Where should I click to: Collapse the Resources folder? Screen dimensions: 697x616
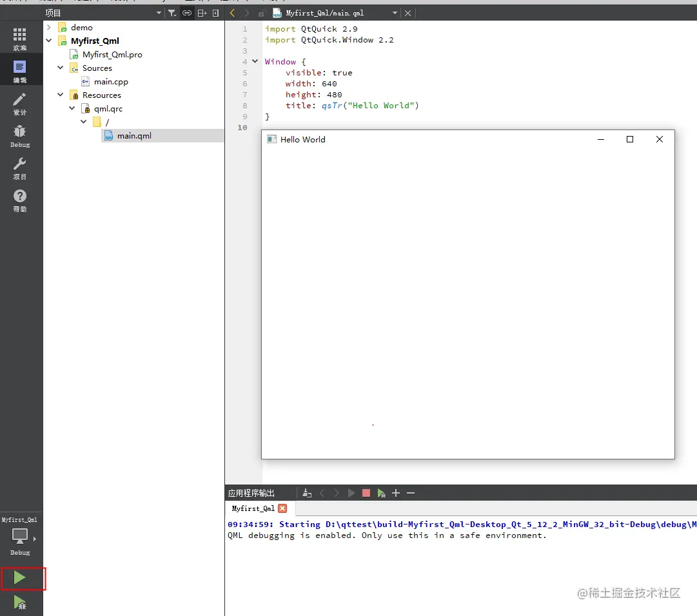(x=61, y=95)
